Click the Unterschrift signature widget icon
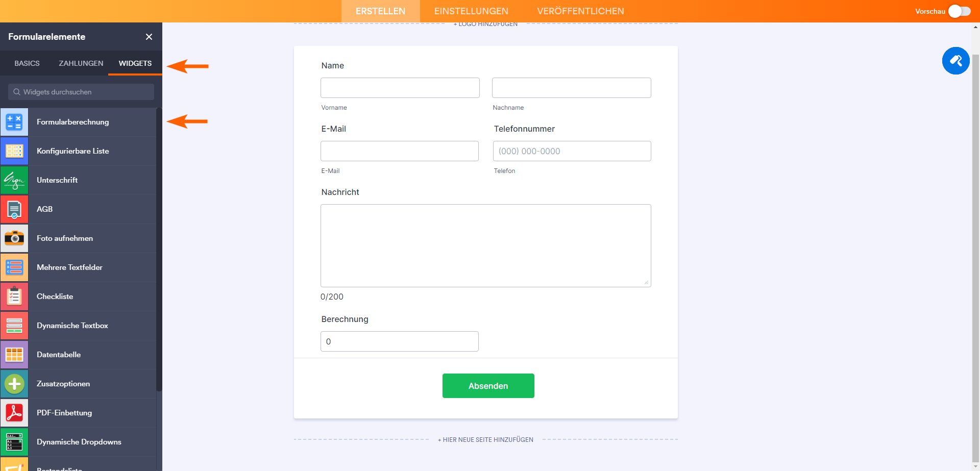The image size is (980, 471). click(14, 180)
